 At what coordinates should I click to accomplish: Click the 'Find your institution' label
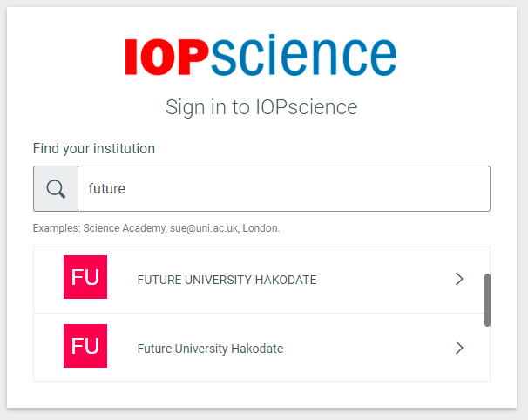click(94, 148)
